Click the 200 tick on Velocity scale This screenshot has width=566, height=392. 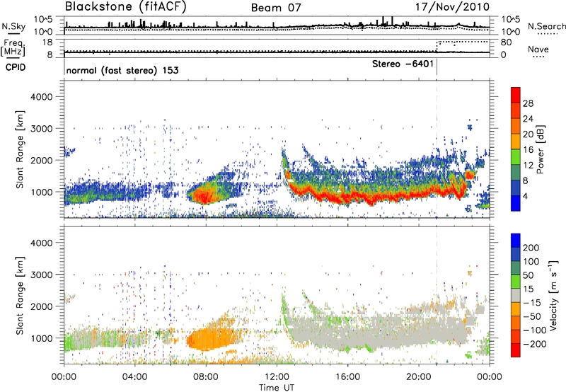[531, 248]
